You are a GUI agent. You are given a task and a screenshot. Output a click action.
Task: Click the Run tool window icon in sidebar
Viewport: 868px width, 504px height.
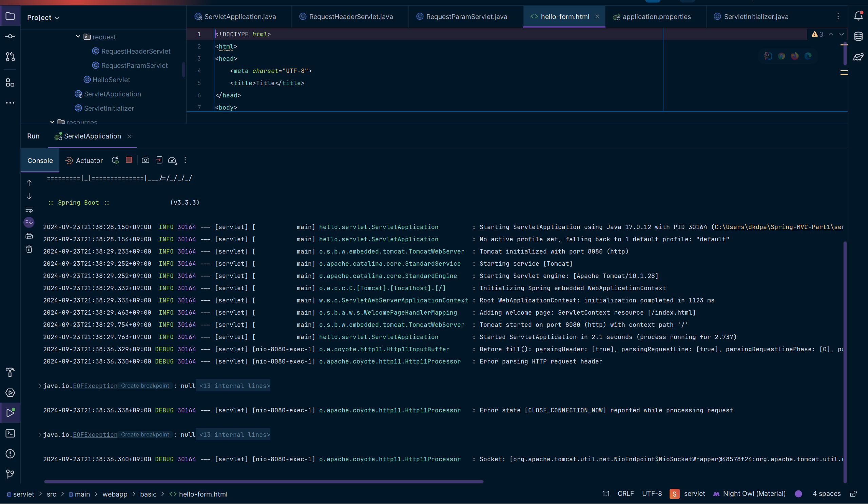coord(10,413)
